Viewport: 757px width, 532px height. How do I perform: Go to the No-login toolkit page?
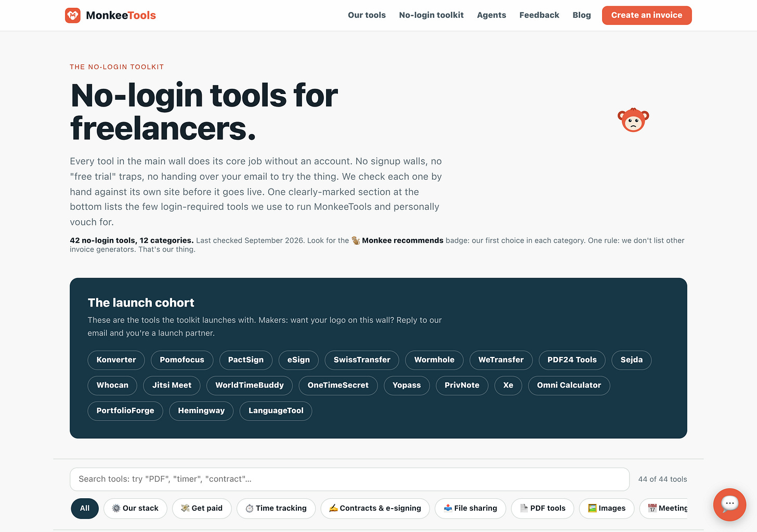[x=431, y=15]
